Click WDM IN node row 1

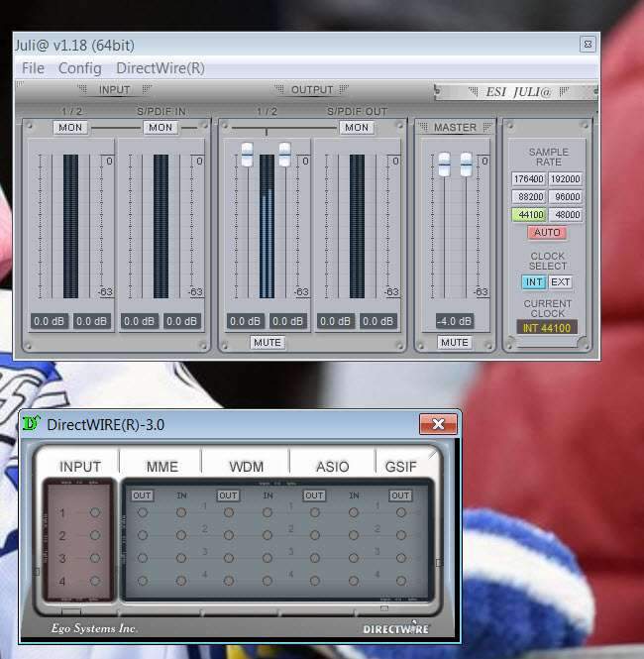[x=268, y=512]
